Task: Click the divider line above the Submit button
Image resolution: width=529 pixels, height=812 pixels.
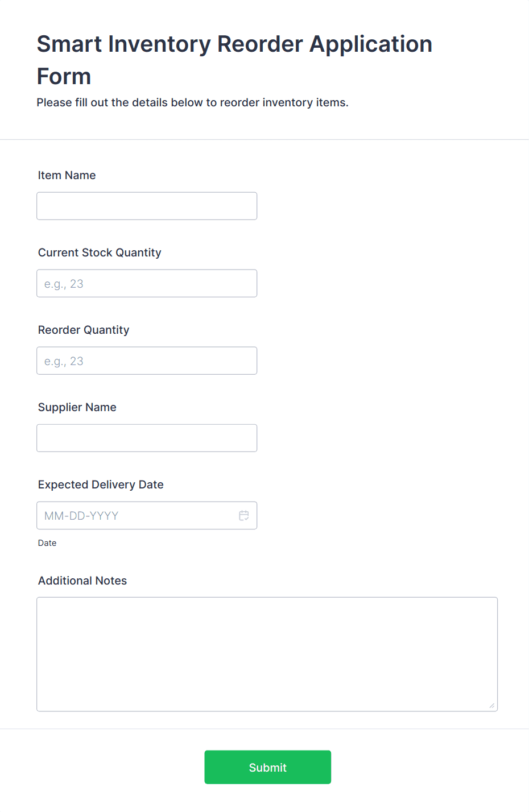Action: (x=264, y=729)
